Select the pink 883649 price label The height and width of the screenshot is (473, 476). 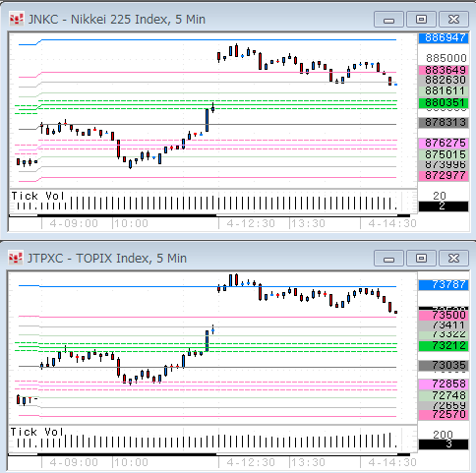(444, 70)
